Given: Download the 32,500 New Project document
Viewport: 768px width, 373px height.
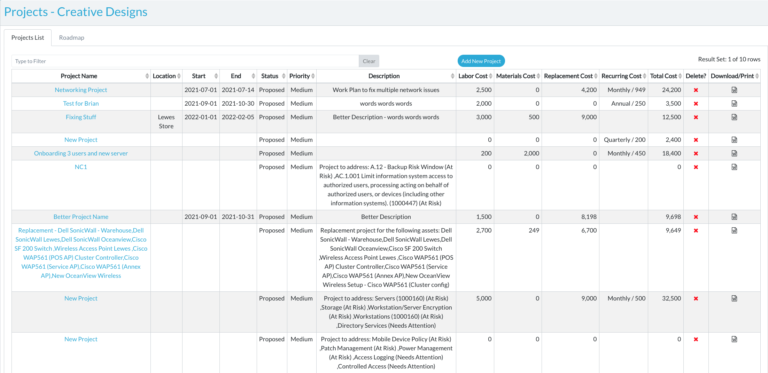Looking at the screenshot, I should click(x=734, y=298).
